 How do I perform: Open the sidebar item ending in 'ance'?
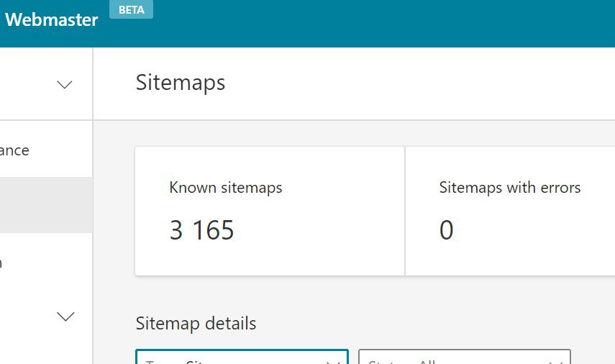14,150
